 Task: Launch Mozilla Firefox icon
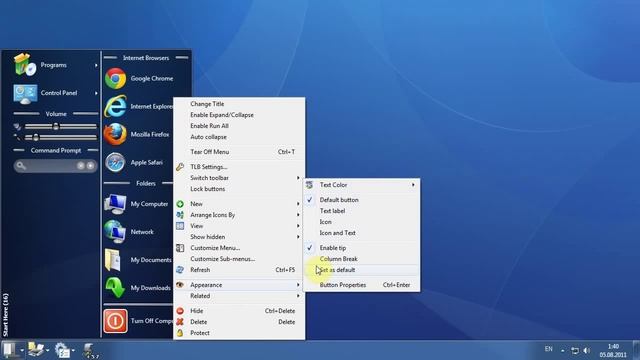pyautogui.click(x=116, y=134)
